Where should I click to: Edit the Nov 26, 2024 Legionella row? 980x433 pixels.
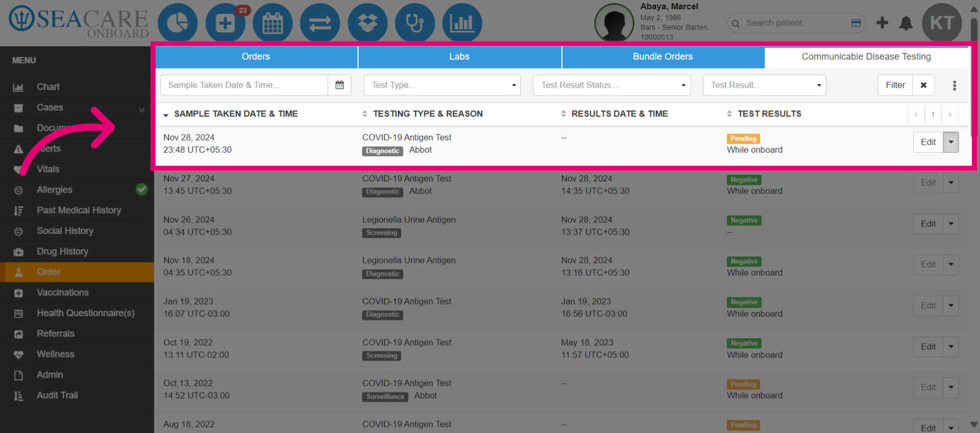(928, 224)
